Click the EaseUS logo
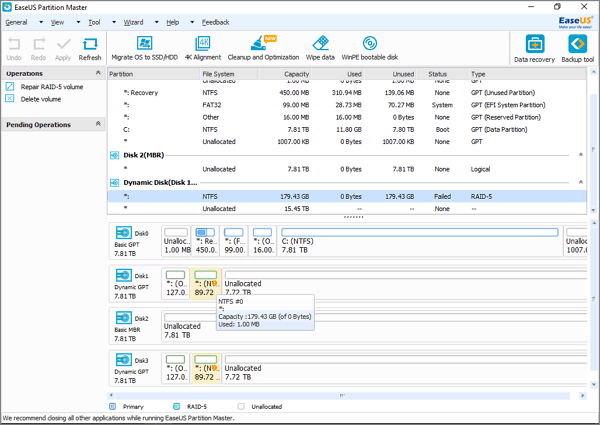Image resolution: width=600 pixels, height=425 pixels. tap(575, 22)
